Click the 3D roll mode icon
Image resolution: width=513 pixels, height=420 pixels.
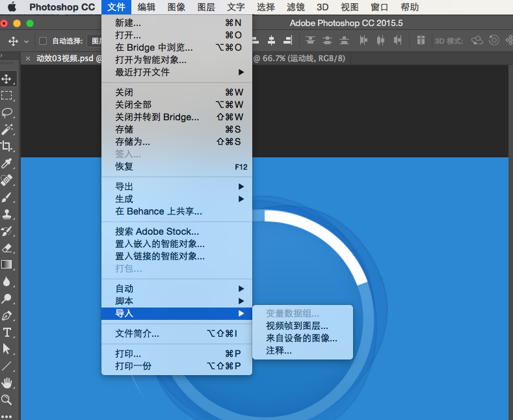coord(494,40)
